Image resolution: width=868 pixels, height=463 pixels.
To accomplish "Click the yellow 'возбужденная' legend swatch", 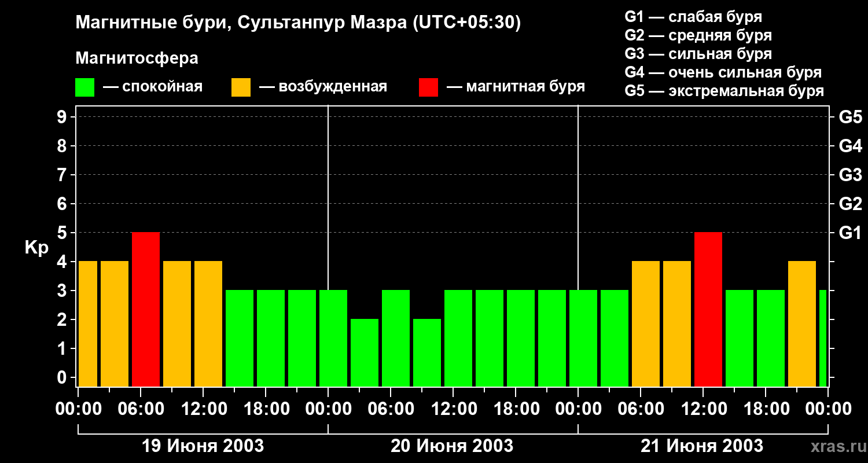I will [x=241, y=87].
